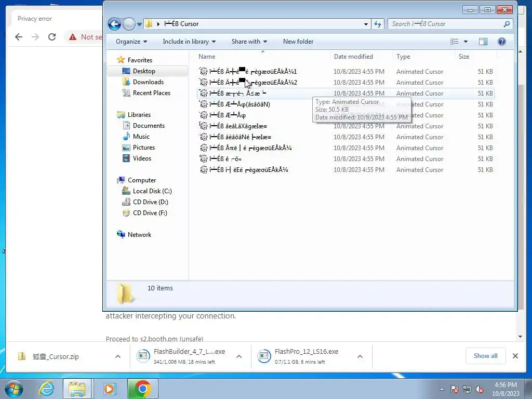Launch Internet Explorer from taskbar
The image size is (532, 399).
(46, 389)
